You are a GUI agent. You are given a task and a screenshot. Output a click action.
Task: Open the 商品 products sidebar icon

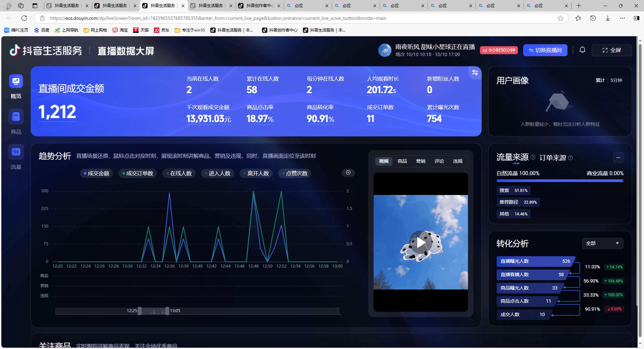point(16,116)
